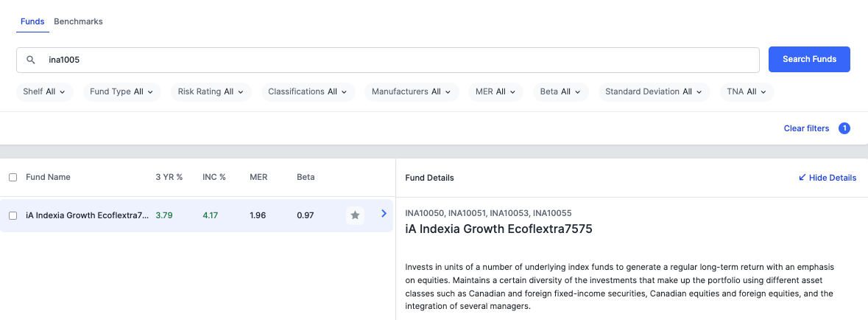Click the Clear filters link
Viewport: 868px width, 320px height.
pyautogui.click(x=806, y=129)
